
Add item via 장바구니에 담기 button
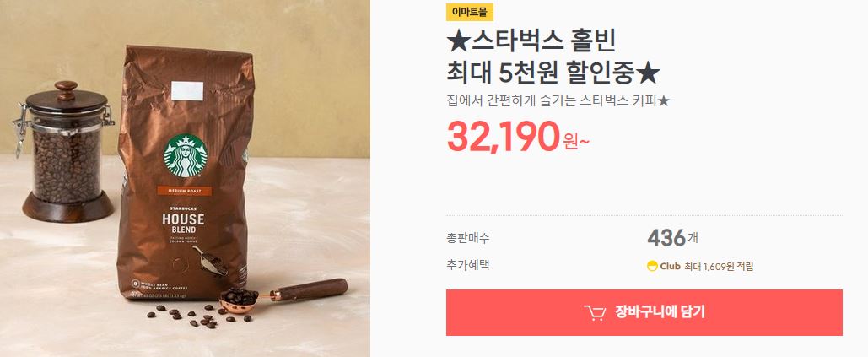coord(644,313)
